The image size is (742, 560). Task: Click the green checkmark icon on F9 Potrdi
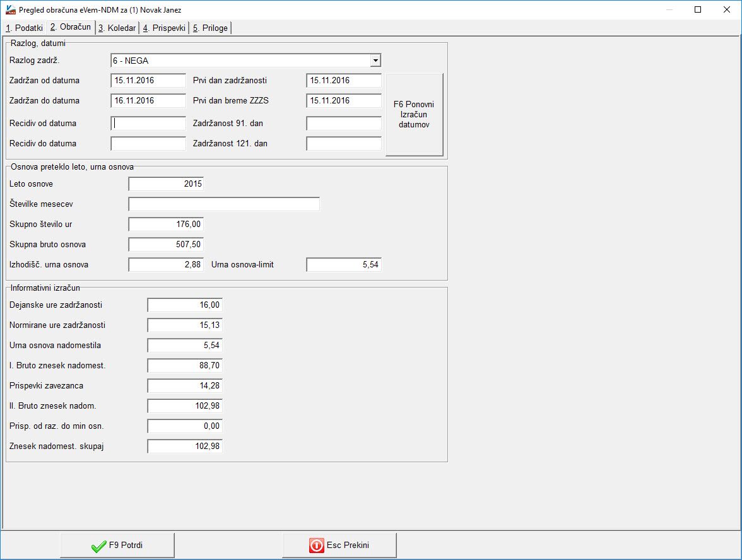98,546
